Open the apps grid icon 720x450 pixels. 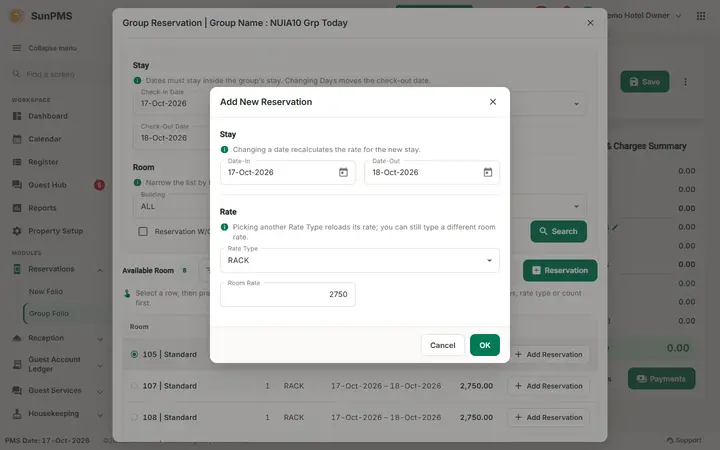pos(701,16)
